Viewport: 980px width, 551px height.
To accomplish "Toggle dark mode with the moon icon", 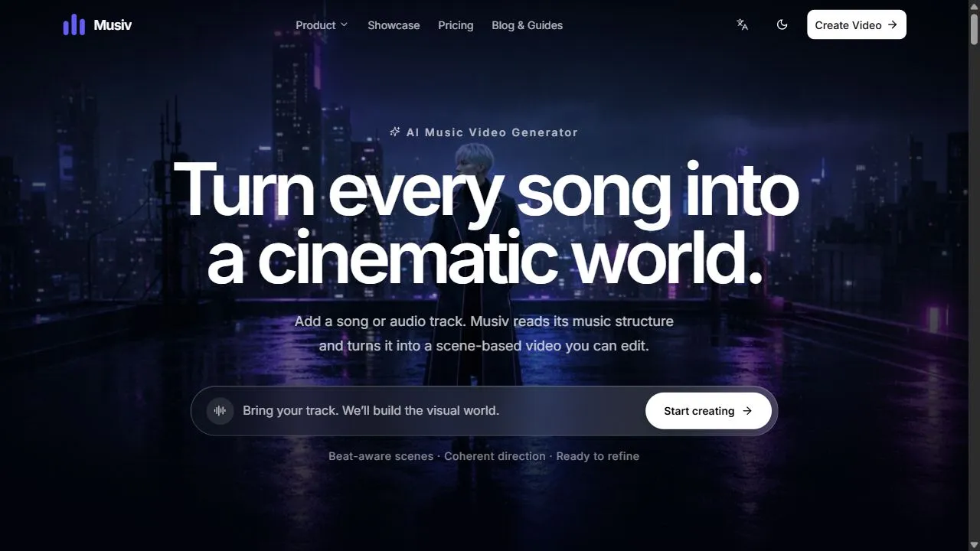I will 782,24.
